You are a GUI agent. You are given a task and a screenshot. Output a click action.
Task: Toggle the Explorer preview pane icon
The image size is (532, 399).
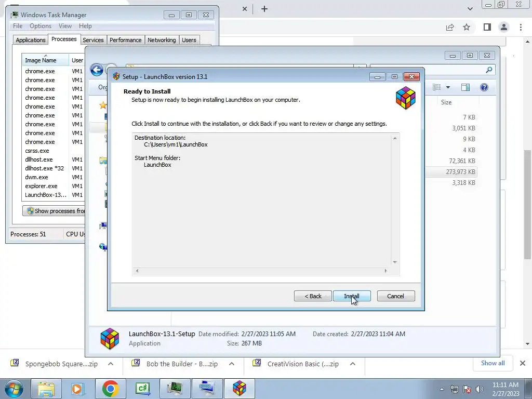465,87
